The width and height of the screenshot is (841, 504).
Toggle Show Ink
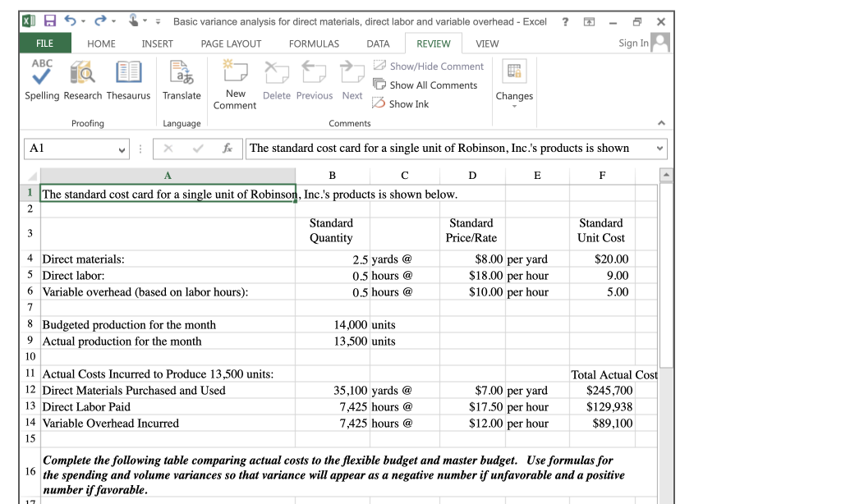tap(401, 103)
